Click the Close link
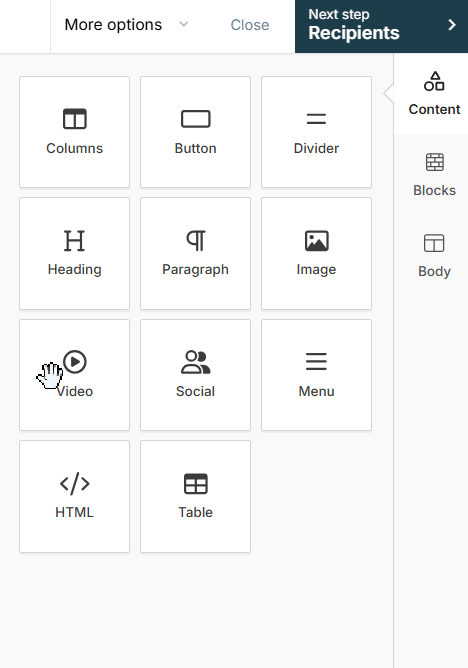Screen dimensions: 468x668 coord(250,25)
